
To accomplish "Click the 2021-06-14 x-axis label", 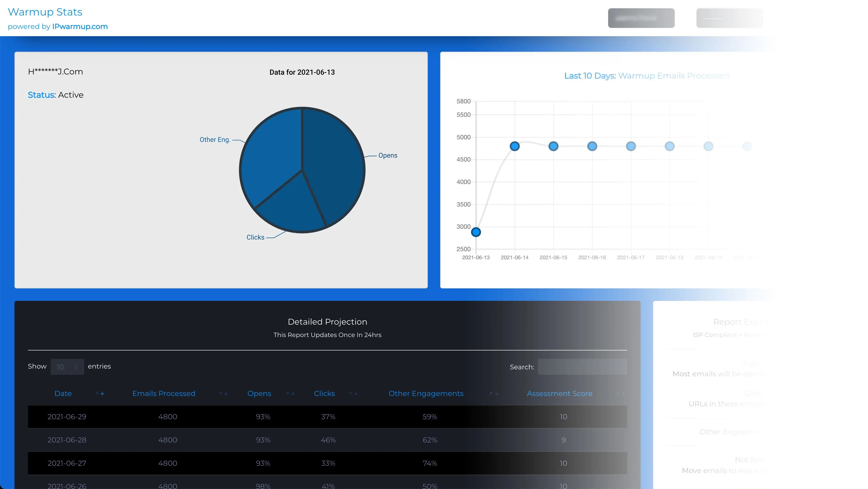I will pos(515,257).
